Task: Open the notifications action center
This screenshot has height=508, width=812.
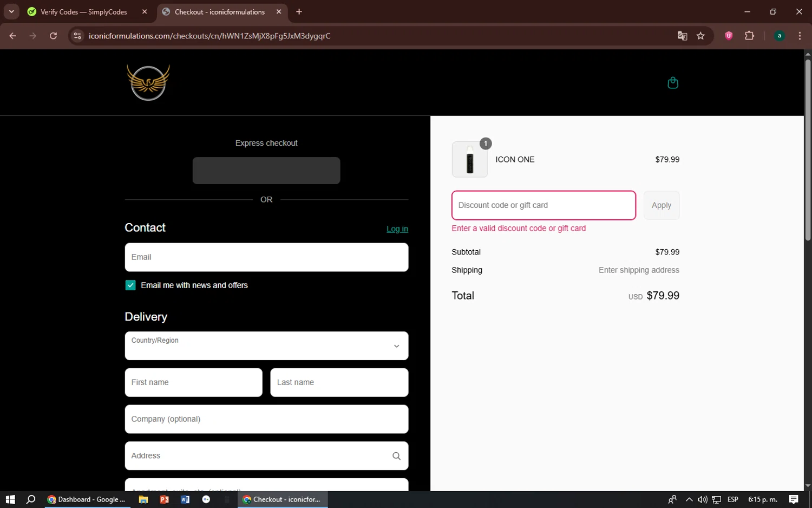Action: coord(794,499)
